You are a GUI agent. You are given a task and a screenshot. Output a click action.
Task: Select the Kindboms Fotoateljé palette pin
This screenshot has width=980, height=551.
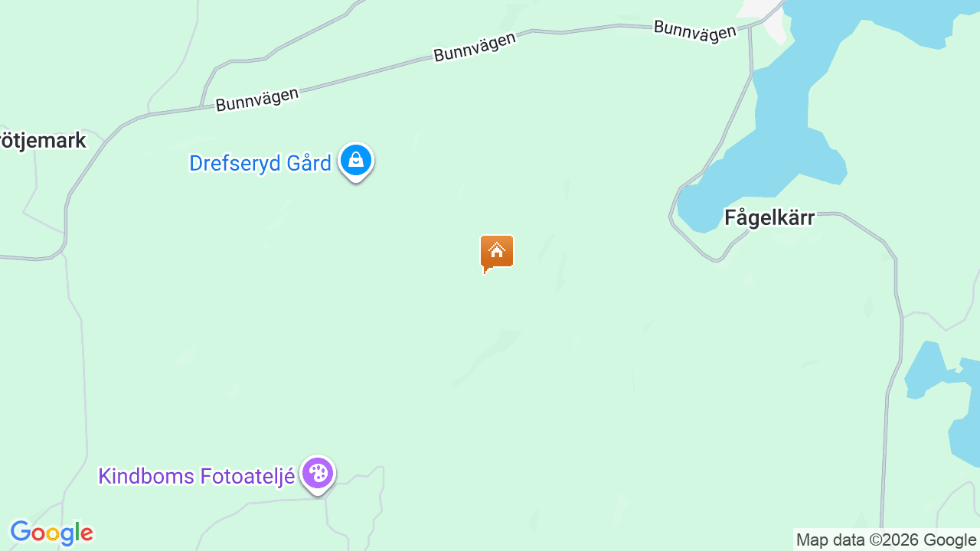317,474
